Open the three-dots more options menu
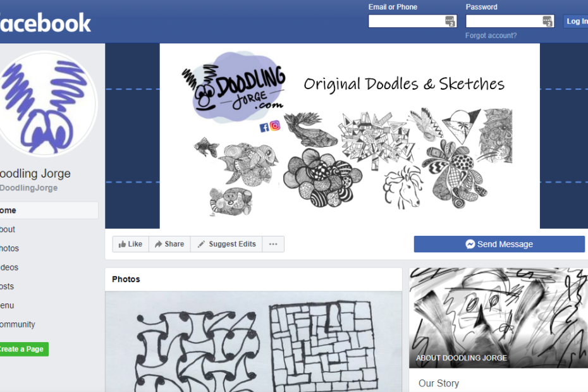588x392 pixels. point(273,244)
